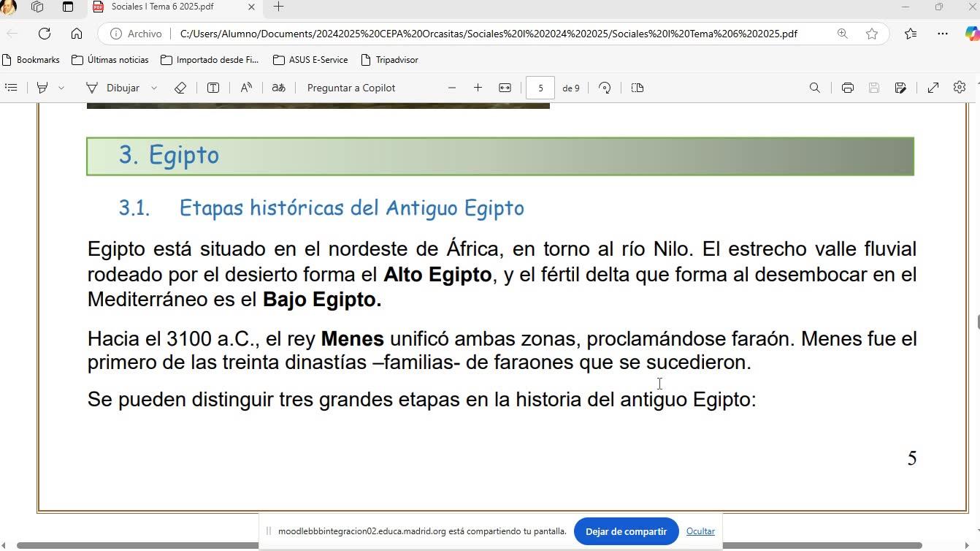Activate the Dibujar drawing tool
This screenshot has width=980, height=551.
click(x=113, y=88)
